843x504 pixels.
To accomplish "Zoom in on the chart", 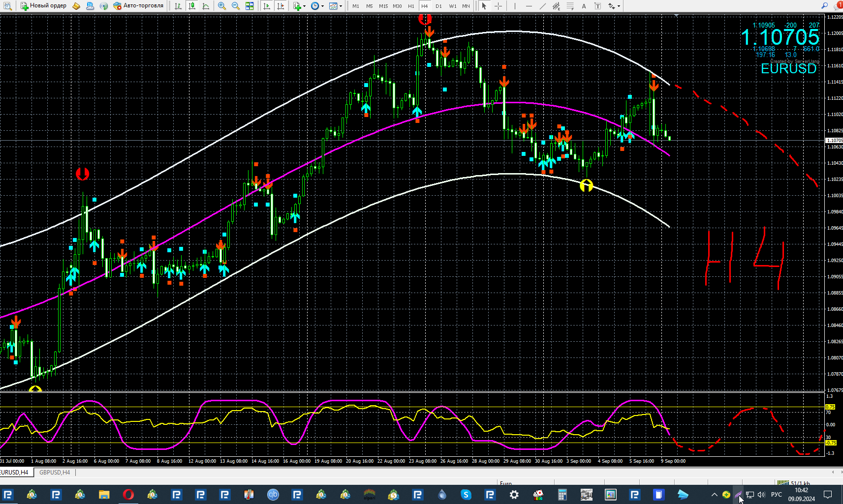I will click(x=222, y=6).
